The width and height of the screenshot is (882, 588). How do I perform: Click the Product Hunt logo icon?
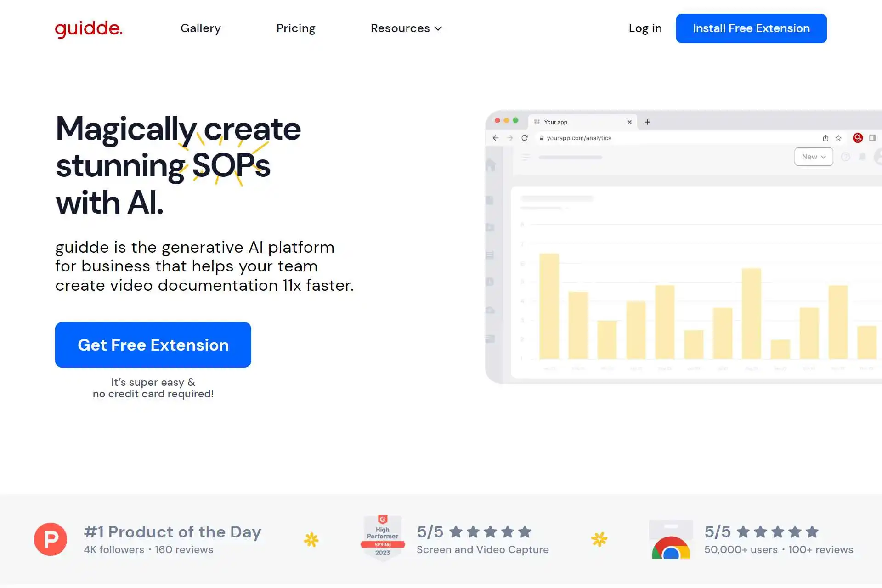point(51,539)
